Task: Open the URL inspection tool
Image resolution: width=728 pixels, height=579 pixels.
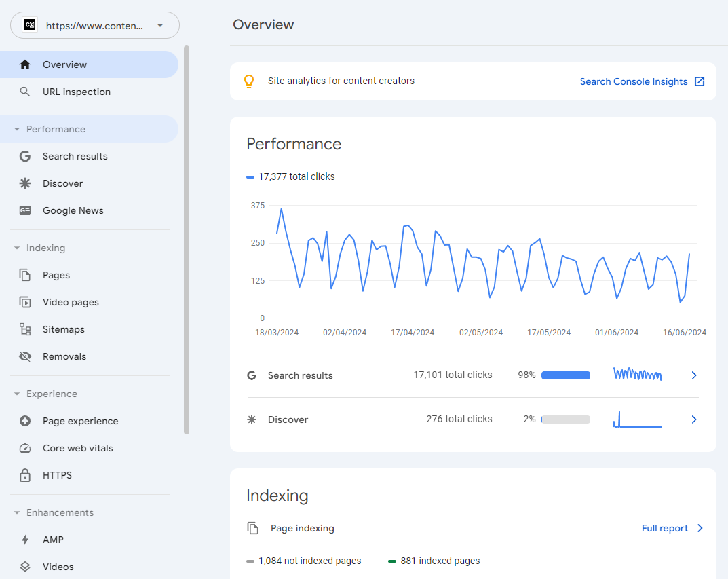Action: 77,91
